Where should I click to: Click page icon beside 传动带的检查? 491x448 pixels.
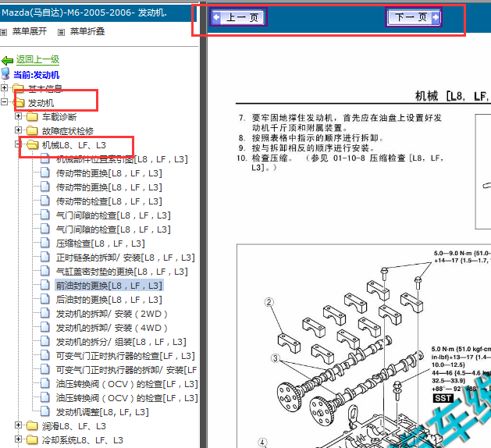coord(45,201)
